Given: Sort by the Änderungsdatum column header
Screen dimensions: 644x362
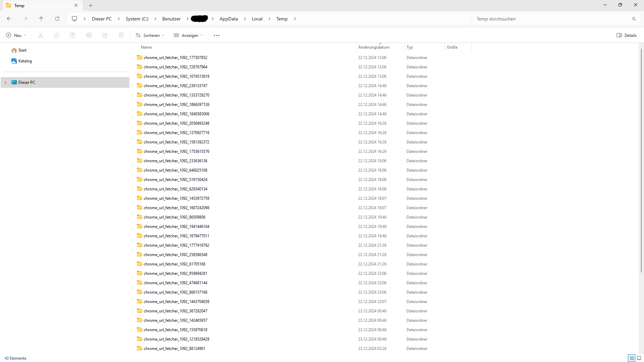Looking at the screenshot, I should tap(374, 47).
